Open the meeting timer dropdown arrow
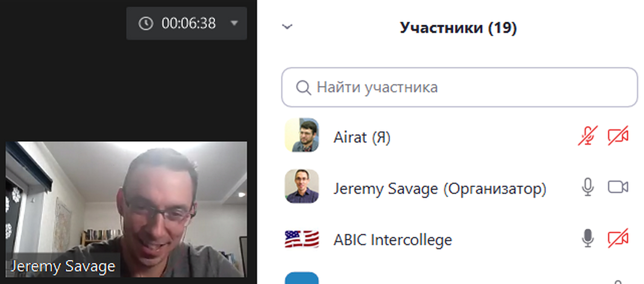Viewport: 644px width, 284px height. click(234, 23)
